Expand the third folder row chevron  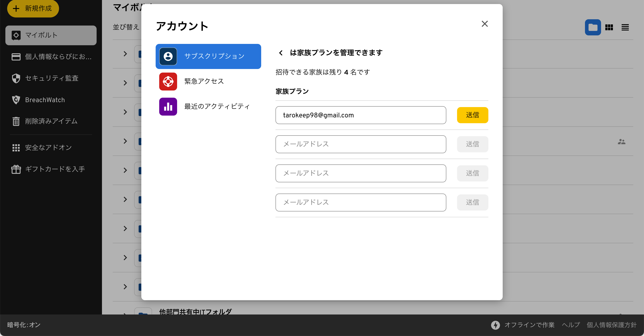point(125,112)
